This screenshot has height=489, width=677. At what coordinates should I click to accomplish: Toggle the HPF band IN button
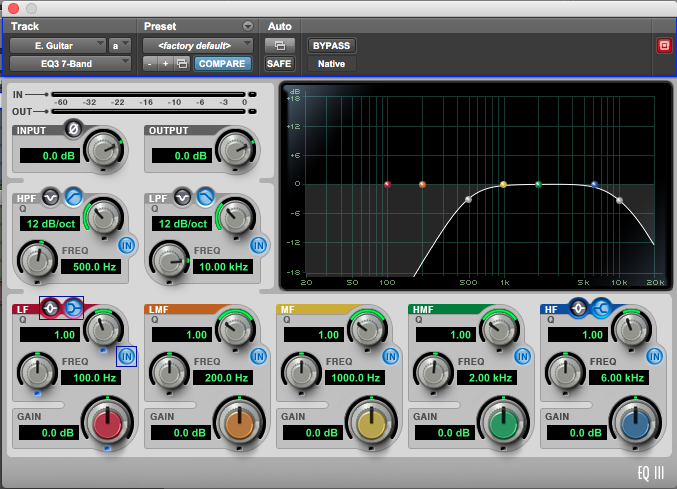pos(127,245)
